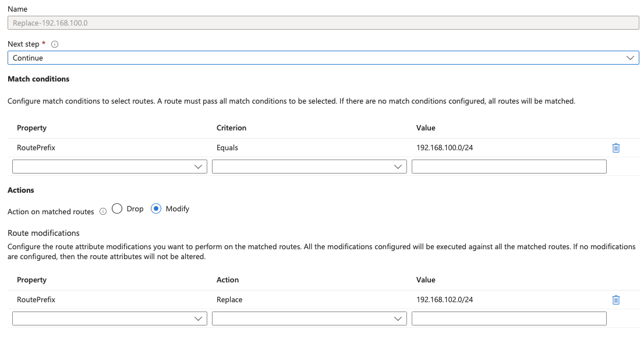Select the 192.168.102.0/24 value text
The width and height of the screenshot is (644, 361).
coord(444,300)
